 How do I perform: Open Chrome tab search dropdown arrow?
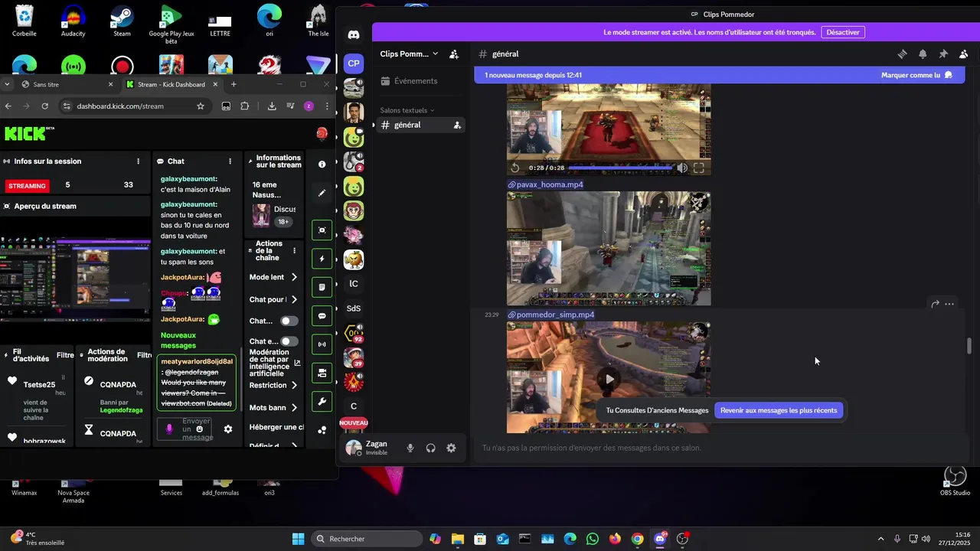(7, 84)
